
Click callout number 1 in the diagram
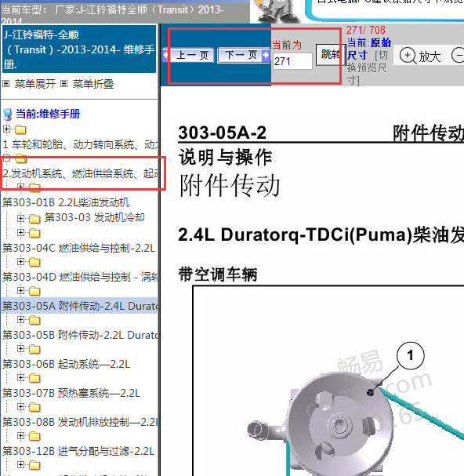pyautogui.click(x=410, y=355)
